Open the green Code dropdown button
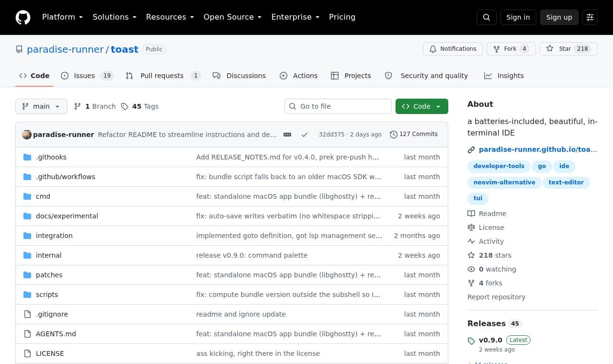Image resolution: width=613 pixels, height=364 pixels. [x=422, y=106]
